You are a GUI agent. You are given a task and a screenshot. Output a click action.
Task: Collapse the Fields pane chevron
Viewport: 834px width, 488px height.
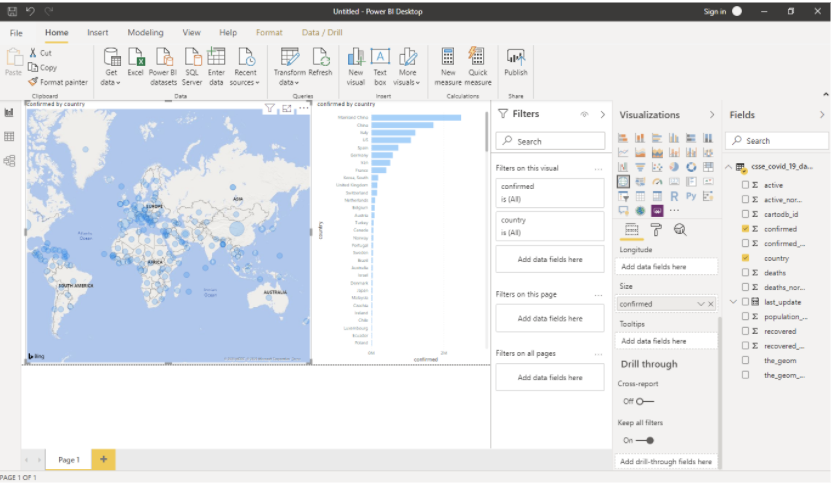(822, 115)
